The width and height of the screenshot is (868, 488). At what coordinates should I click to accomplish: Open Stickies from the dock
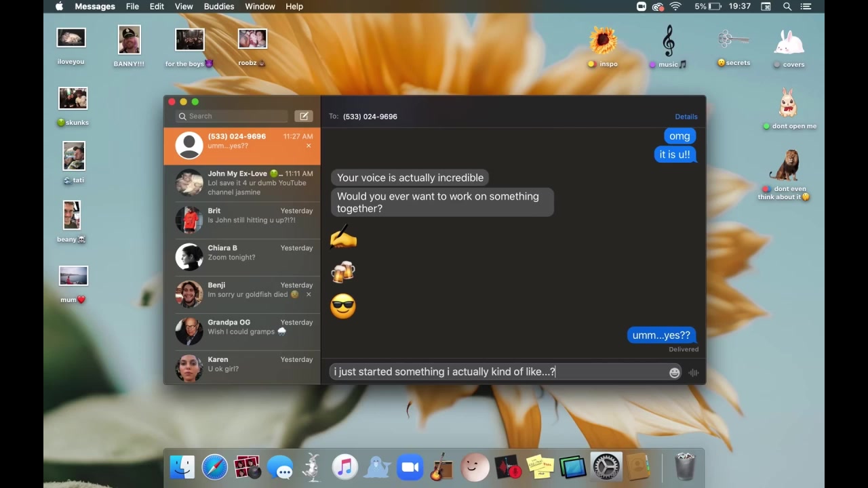click(540, 467)
